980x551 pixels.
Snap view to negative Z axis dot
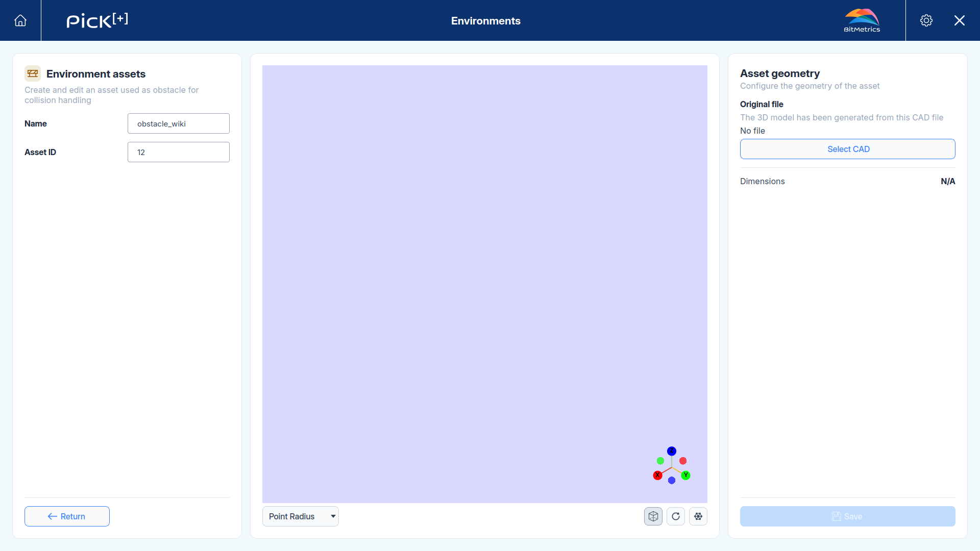click(672, 480)
